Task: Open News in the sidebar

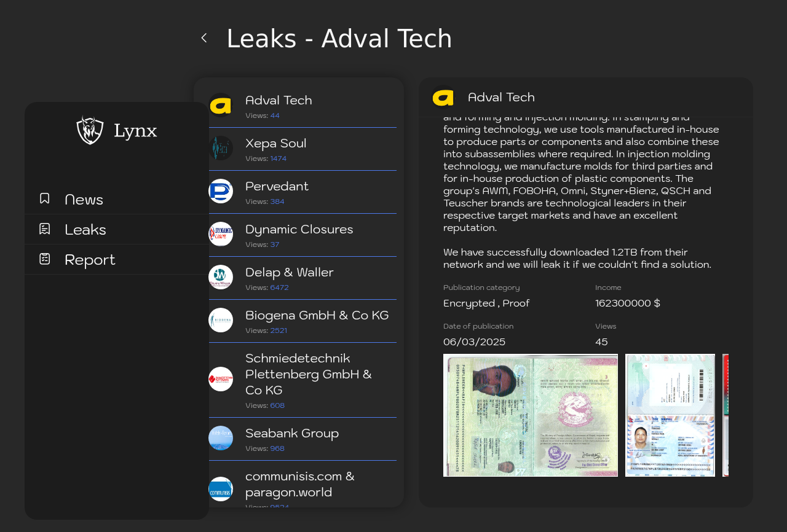Action: pos(117,199)
